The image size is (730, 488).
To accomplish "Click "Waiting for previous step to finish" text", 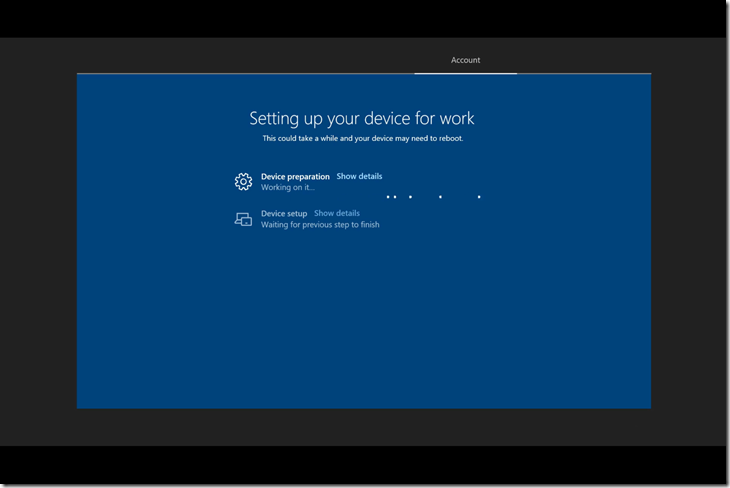I will tap(320, 225).
